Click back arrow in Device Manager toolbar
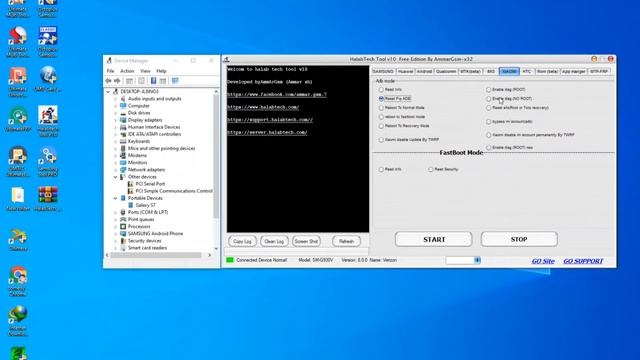 click(108, 81)
